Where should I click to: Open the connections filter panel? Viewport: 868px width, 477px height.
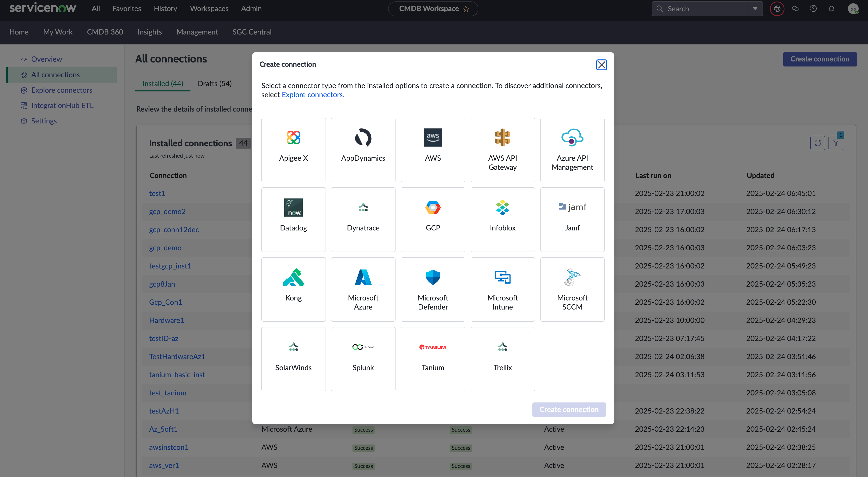836,143
